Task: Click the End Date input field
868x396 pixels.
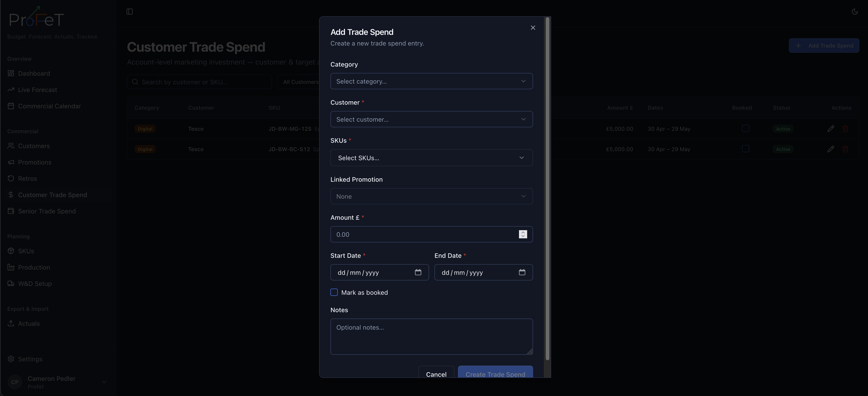Action: 484,272
